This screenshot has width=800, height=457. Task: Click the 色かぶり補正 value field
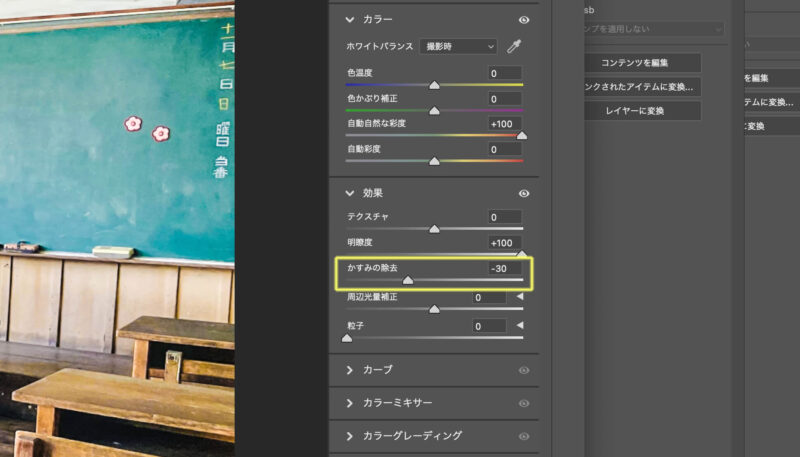[505, 99]
